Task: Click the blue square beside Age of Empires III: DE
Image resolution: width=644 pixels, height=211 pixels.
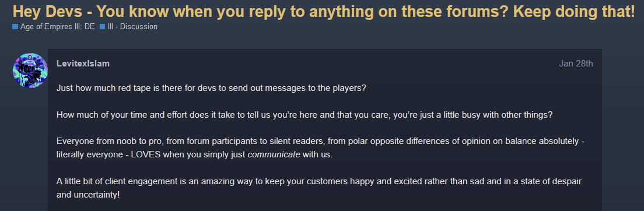Action: (x=15, y=27)
